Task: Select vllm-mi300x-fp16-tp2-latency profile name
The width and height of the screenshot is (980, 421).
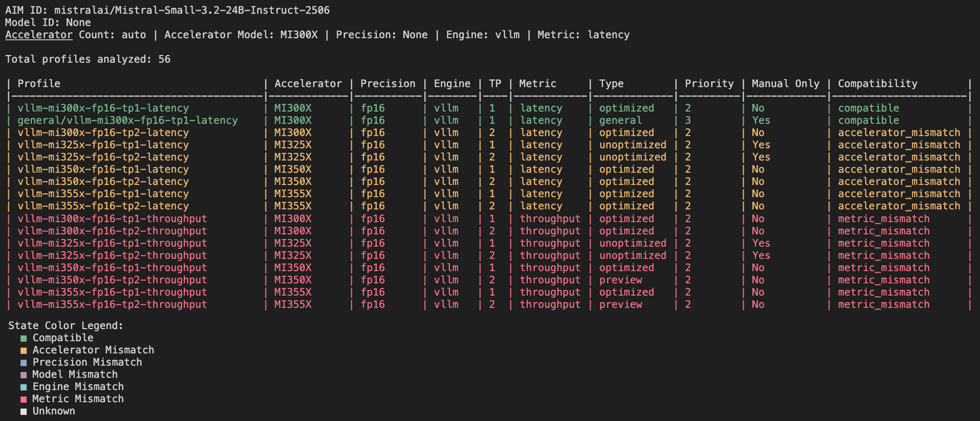Action: coord(103,133)
